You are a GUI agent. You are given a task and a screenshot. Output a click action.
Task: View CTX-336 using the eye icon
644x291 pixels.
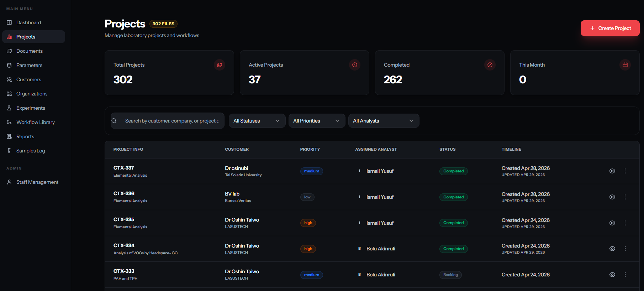click(x=612, y=197)
